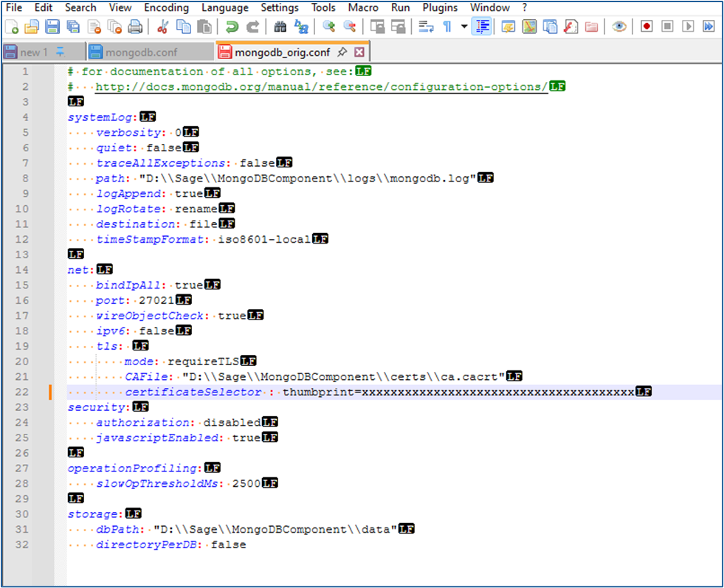This screenshot has height=588, width=724.
Task: Open Find with the binoculars icon
Action: [x=280, y=27]
